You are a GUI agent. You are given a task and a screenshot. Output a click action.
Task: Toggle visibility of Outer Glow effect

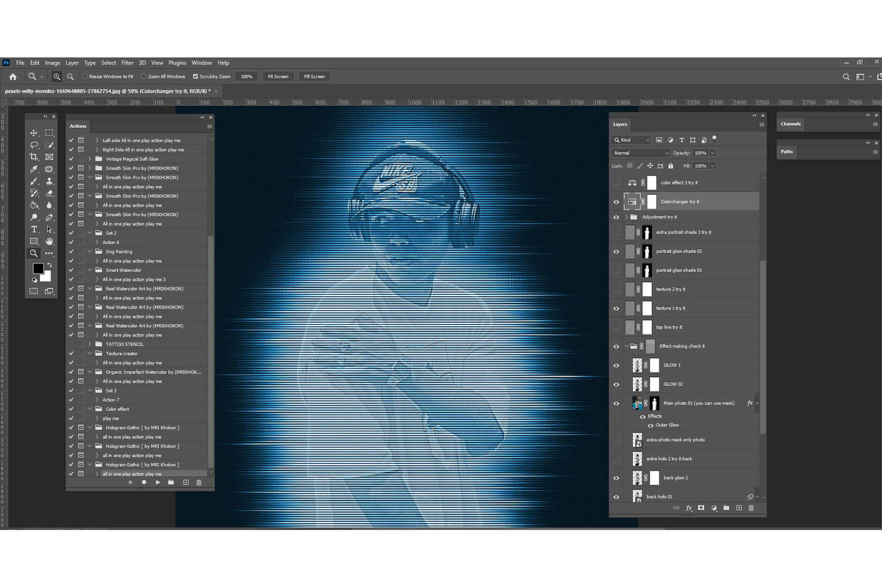tap(650, 426)
